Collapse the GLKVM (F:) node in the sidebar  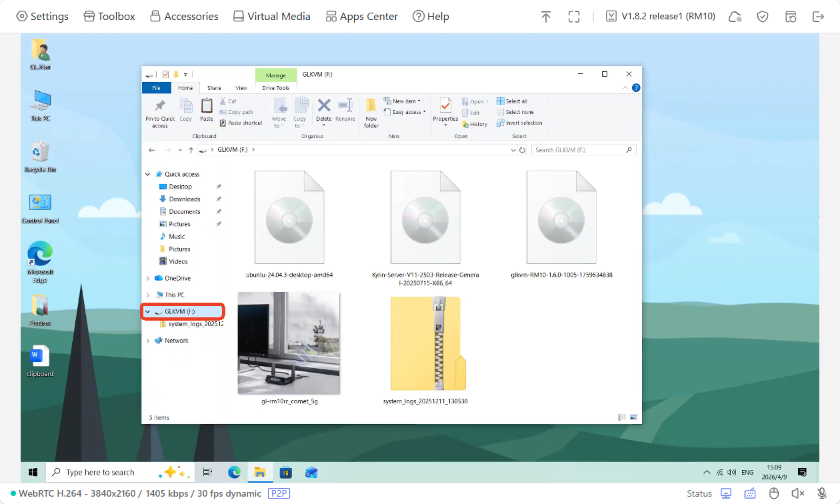coord(147,311)
